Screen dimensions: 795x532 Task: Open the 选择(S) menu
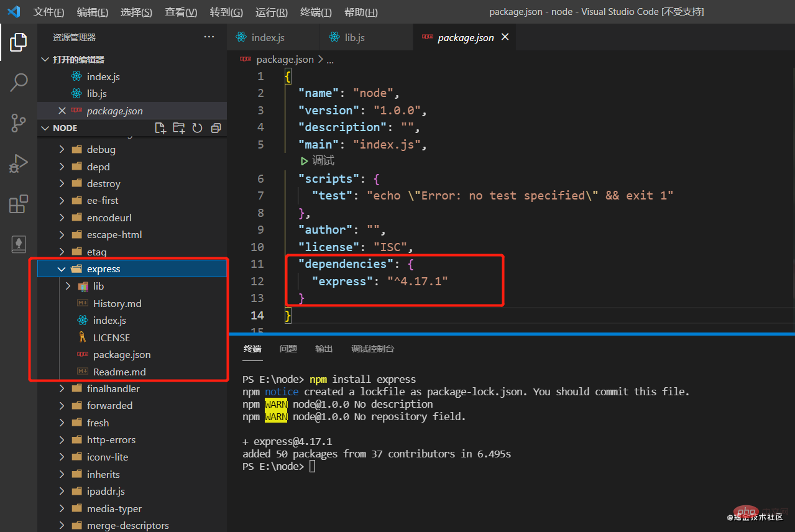tap(136, 12)
